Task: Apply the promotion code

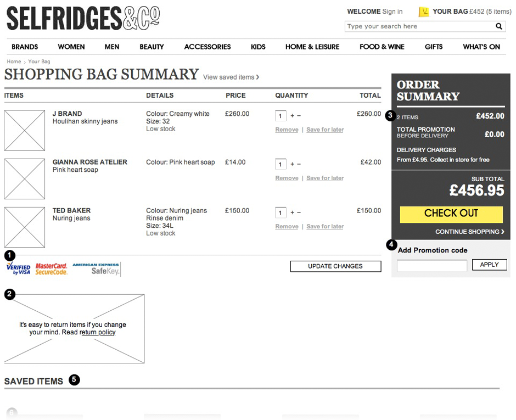Action: 489,265
